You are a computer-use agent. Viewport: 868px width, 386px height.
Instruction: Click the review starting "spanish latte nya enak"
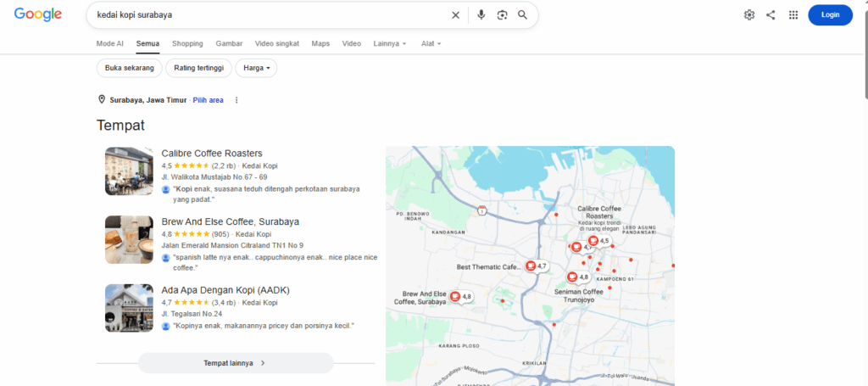[275, 263]
